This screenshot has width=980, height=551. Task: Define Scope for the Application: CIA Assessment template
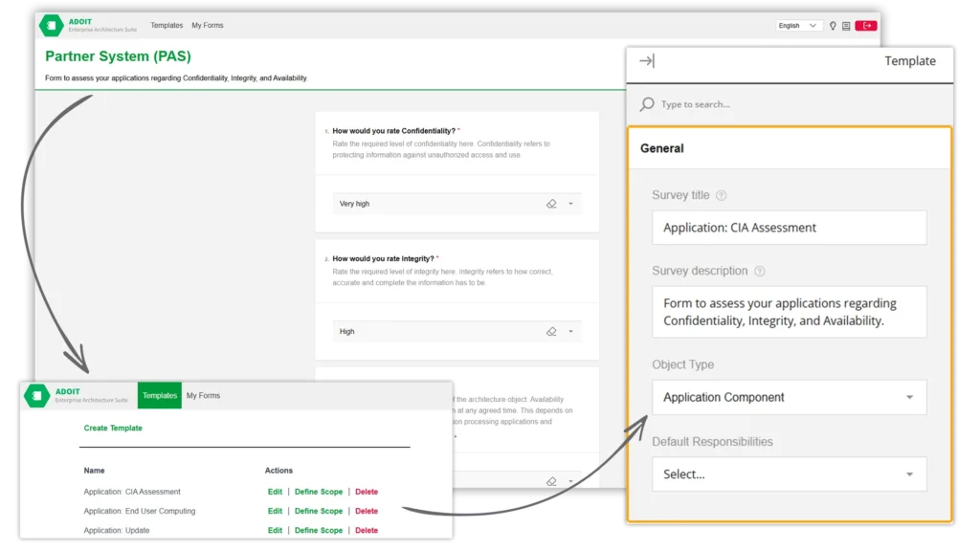coord(319,492)
